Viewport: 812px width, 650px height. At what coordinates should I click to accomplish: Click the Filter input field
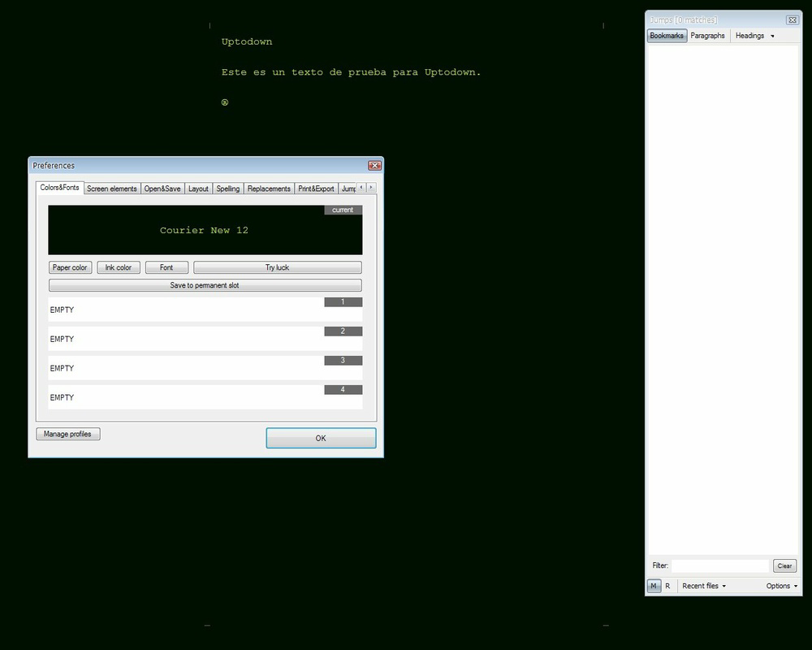(x=720, y=565)
